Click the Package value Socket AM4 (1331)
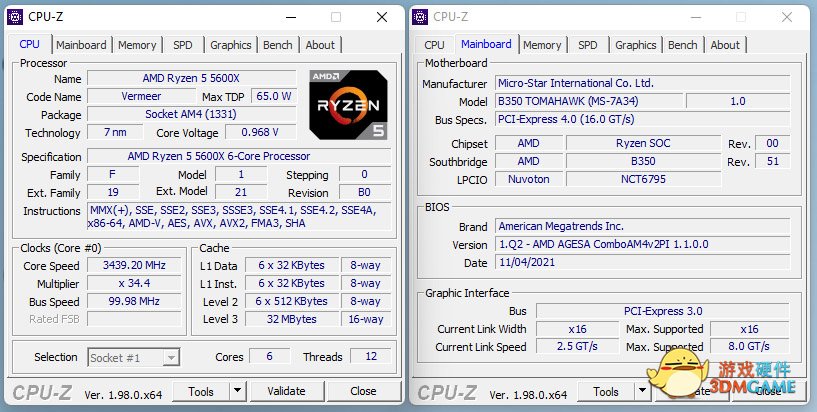 [x=191, y=114]
